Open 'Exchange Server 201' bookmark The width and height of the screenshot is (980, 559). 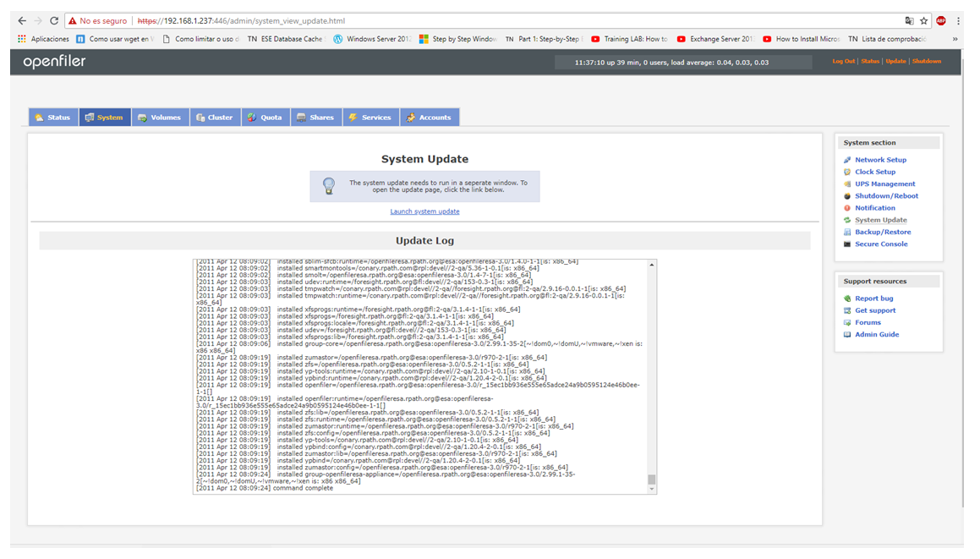pos(715,39)
